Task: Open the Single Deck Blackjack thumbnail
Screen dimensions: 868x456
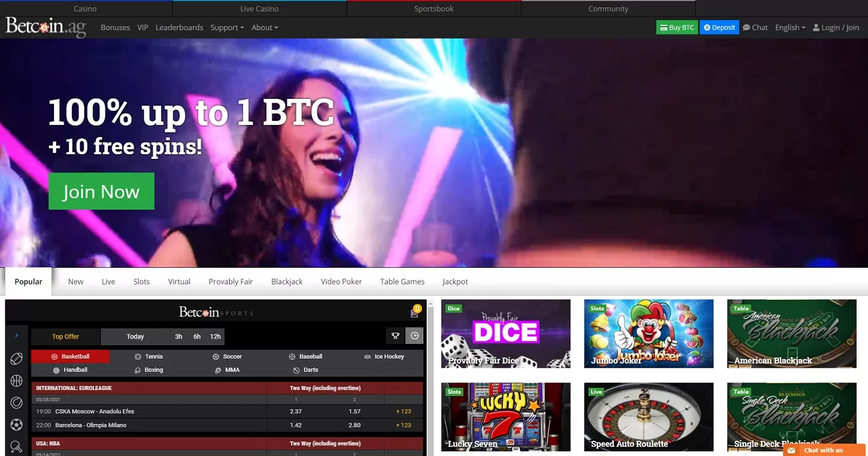Action: click(x=792, y=417)
